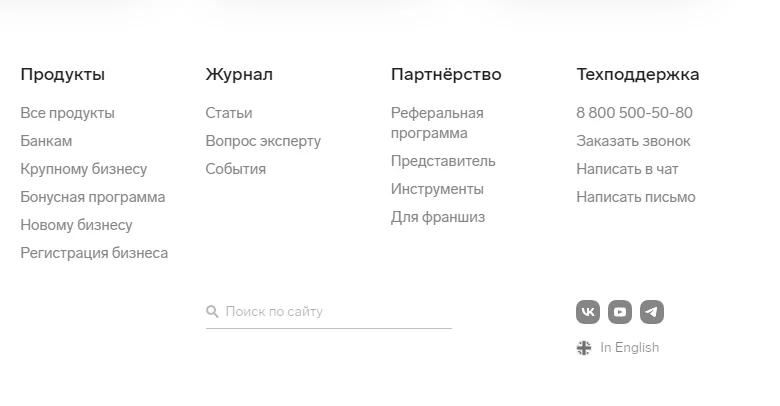The height and width of the screenshot is (406, 780).
Task: Open Реферальная программа link
Action: 437,123
